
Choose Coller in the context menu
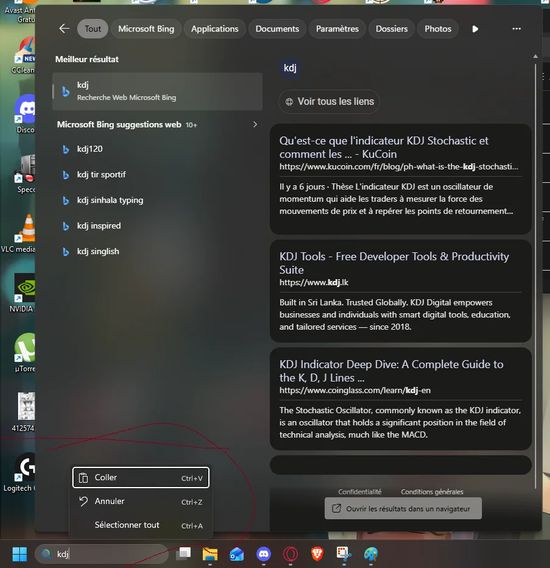[141, 477]
